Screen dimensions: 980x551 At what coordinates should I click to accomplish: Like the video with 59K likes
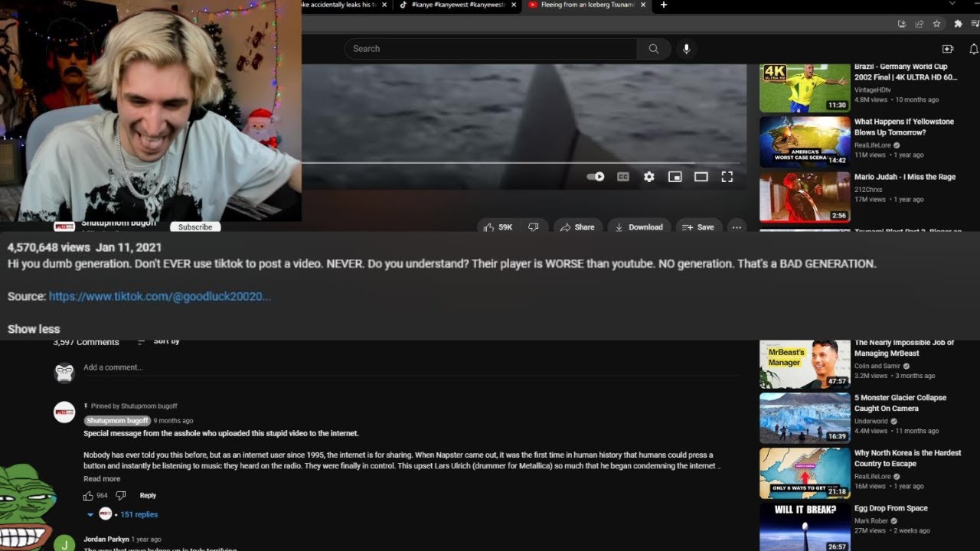(x=498, y=227)
